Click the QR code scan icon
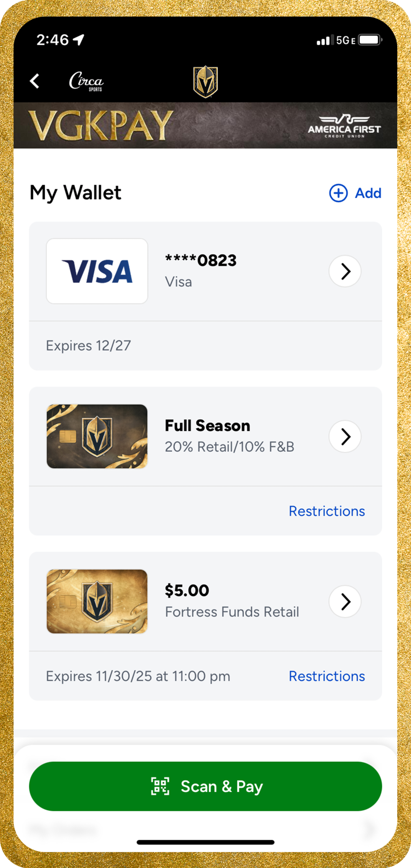Image resolution: width=411 pixels, height=868 pixels. pos(160,786)
